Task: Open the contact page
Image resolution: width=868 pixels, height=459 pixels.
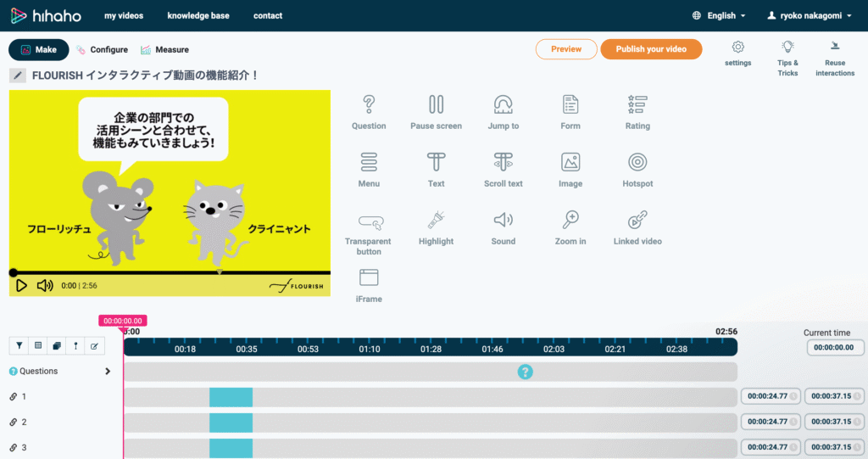Action: 268,15
